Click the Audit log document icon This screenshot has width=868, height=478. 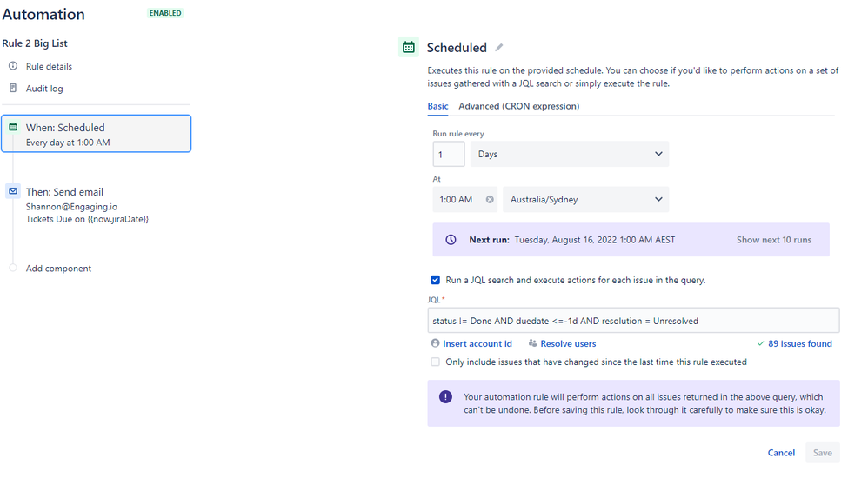tap(13, 88)
